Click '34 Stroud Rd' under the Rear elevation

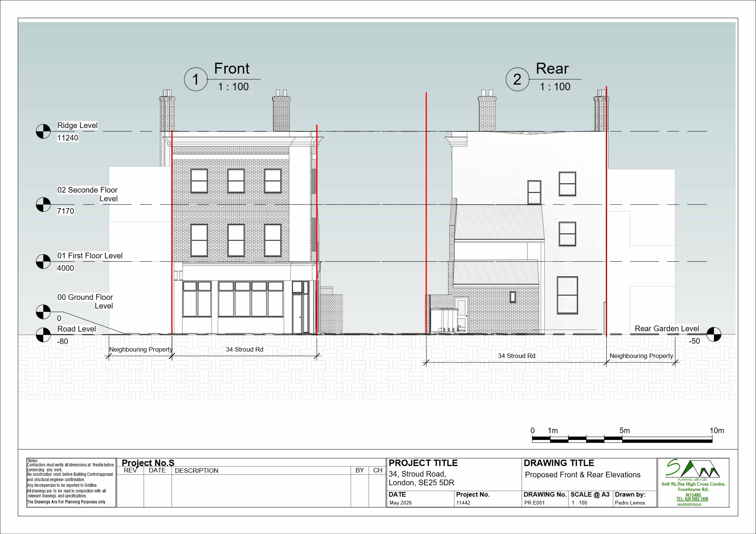point(516,356)
